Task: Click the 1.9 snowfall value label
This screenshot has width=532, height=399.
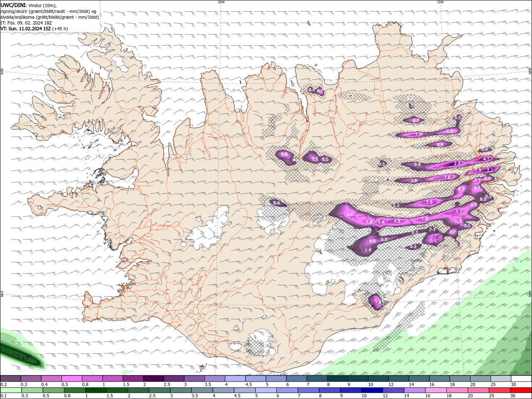Action: [478, 170]
